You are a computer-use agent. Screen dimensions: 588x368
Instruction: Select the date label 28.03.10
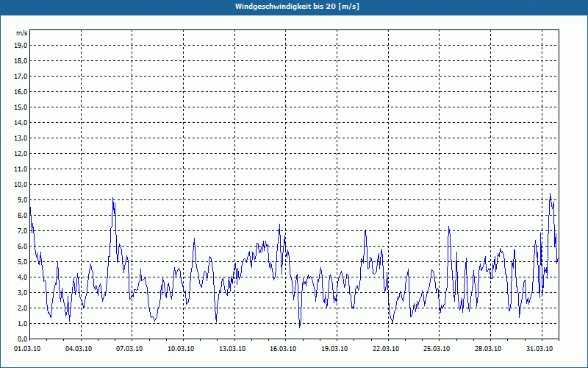(x=488, y=349)
